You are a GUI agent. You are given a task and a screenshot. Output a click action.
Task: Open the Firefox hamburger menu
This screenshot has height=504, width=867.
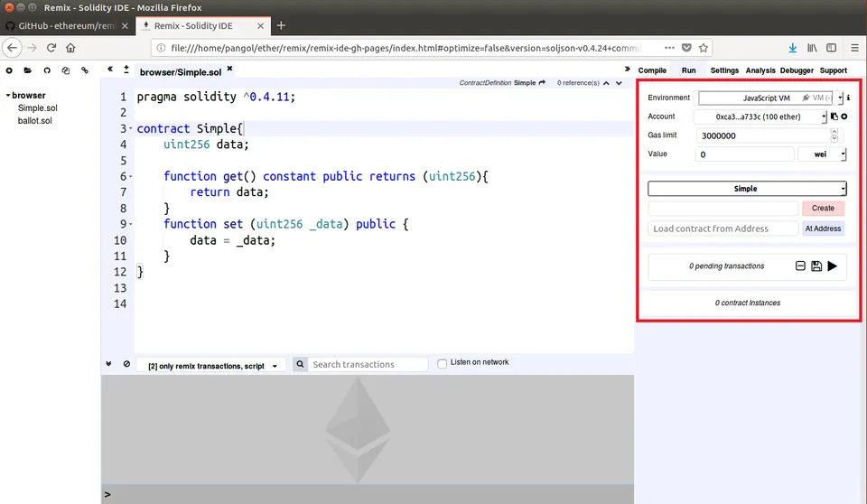click(855, 48)
